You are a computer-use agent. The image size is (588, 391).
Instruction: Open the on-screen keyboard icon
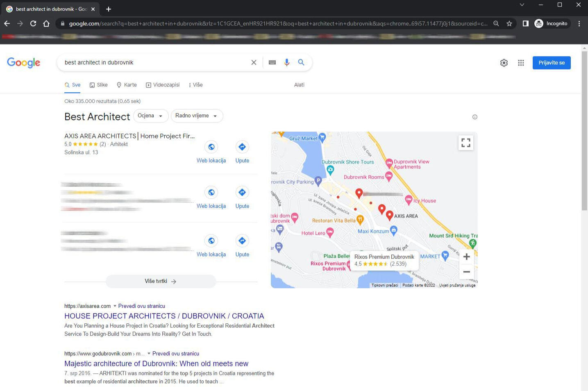pyautogui.click(x=272, y=62)
